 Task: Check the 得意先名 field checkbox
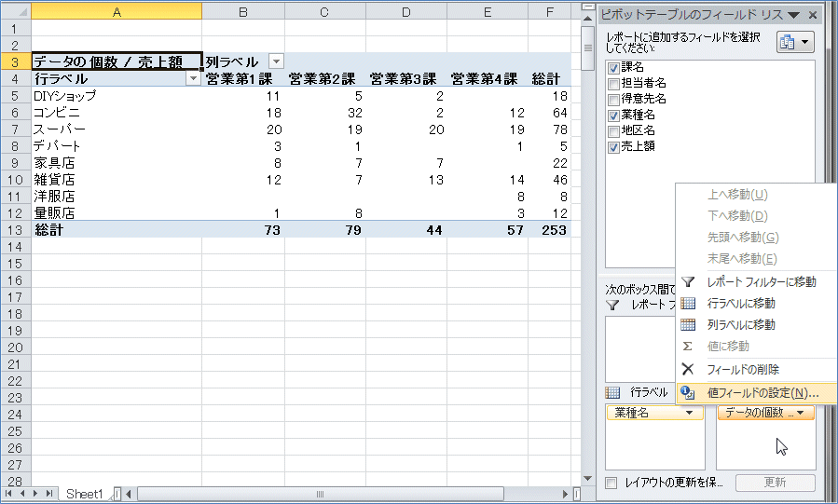[613, 100]
